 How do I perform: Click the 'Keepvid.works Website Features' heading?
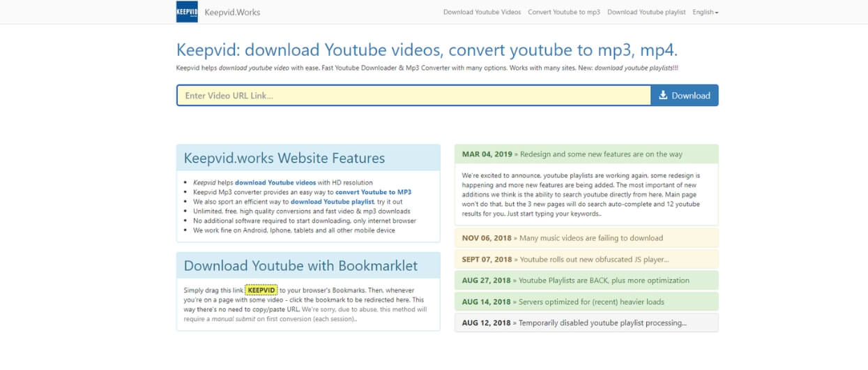tap(284, 158)
